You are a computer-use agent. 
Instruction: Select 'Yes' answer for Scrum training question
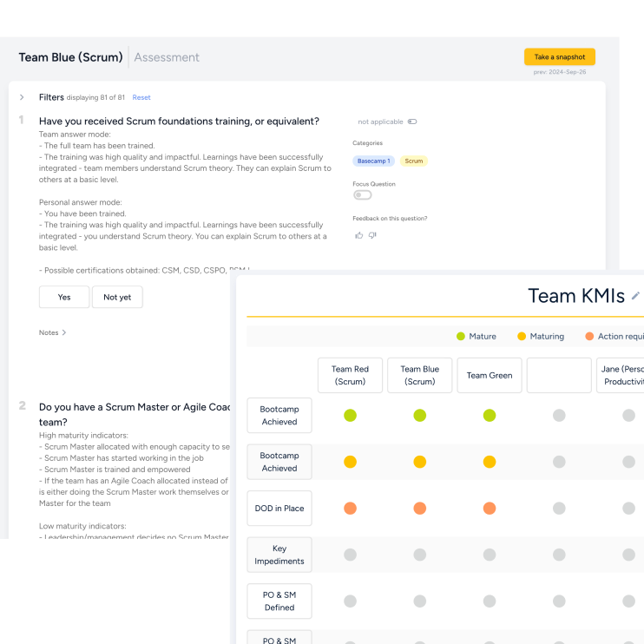click(x=64, y=297)
